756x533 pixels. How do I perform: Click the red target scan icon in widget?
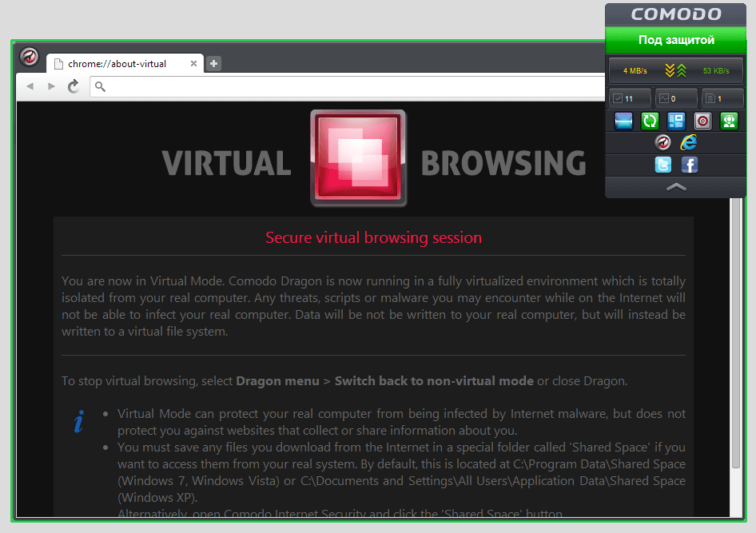tap(702, 121)
